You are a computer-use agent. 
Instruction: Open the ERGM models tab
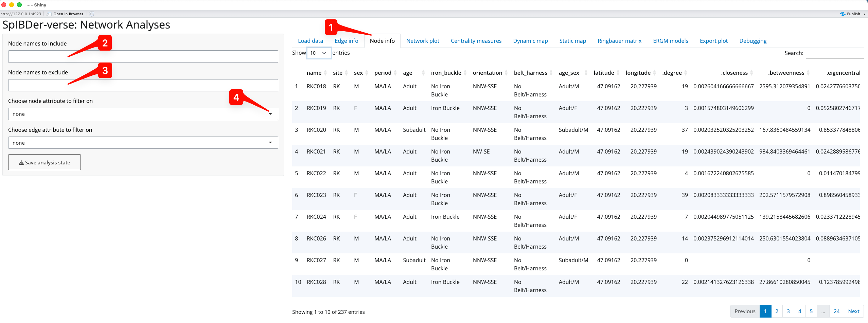pyautogui.click(x=670, y=41)
